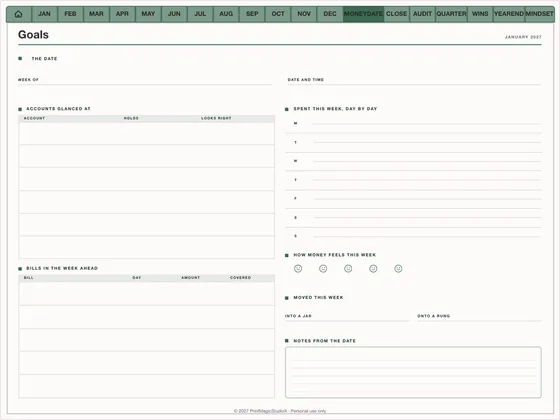Click the Amount column header
The image size is (560, 420).
(x=190, y=278)
